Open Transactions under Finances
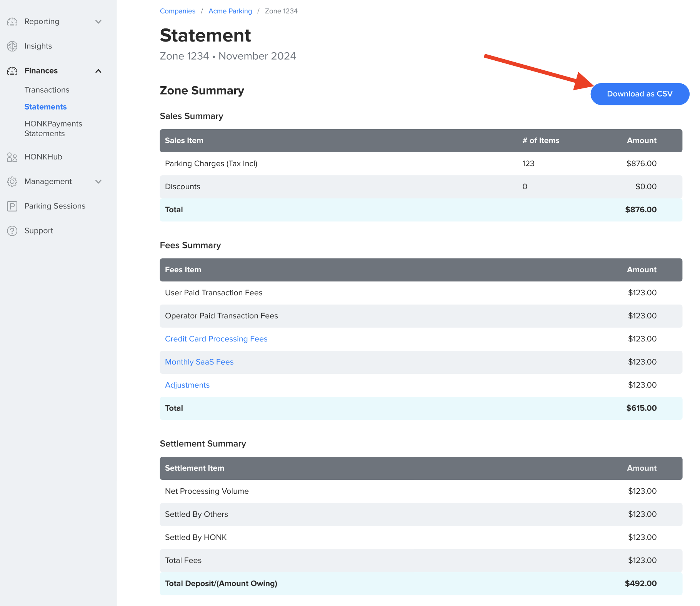Image resolution: width=700 pixels, height=606 pixels. coord(47,90)
